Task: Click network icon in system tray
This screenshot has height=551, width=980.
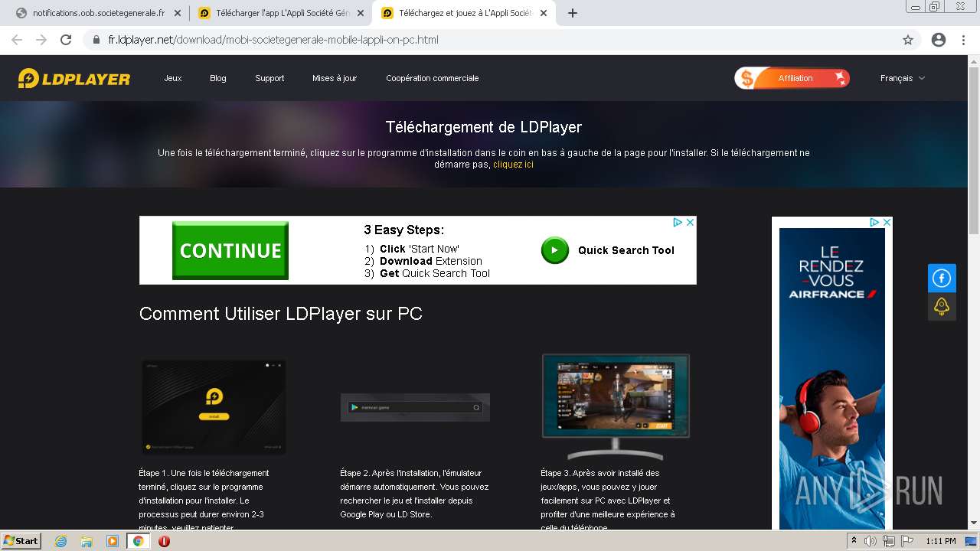Action: coord(889,541)
